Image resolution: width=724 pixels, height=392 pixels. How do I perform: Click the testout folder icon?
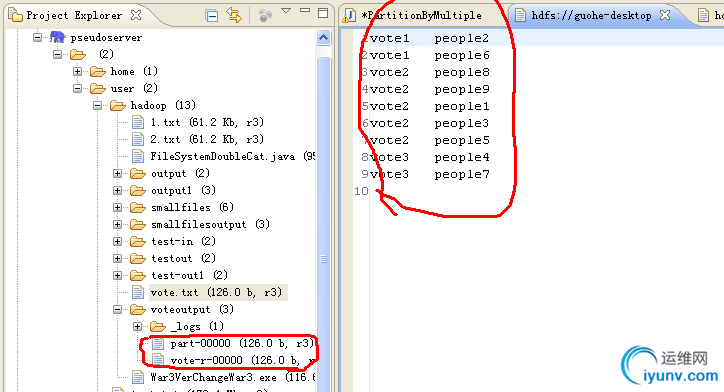(x=138, y=259)
